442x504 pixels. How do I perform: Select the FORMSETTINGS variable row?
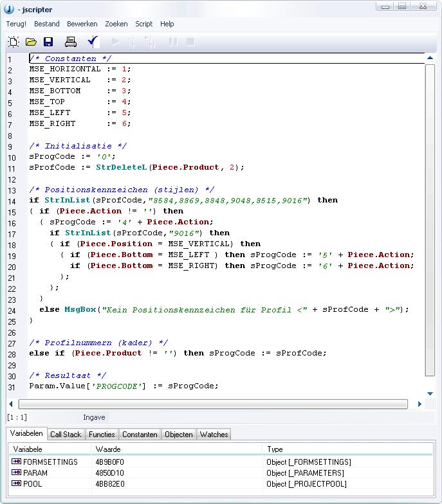[221, 462]
